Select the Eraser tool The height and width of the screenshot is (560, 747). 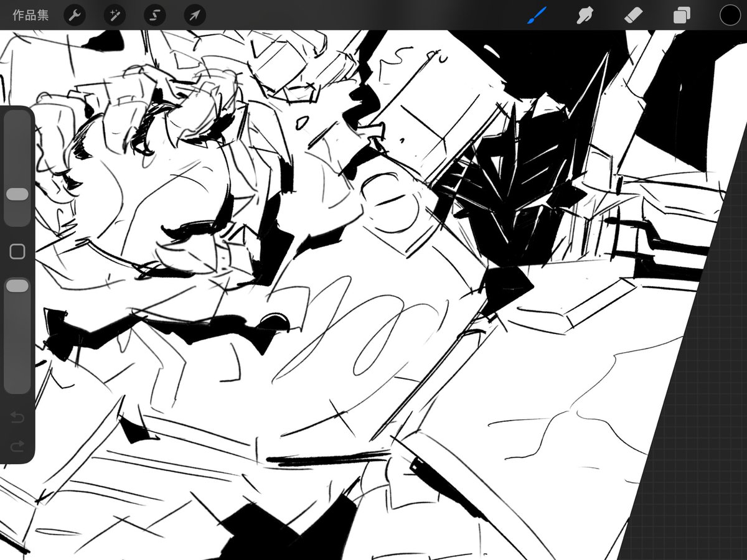(x=632, y=15)
